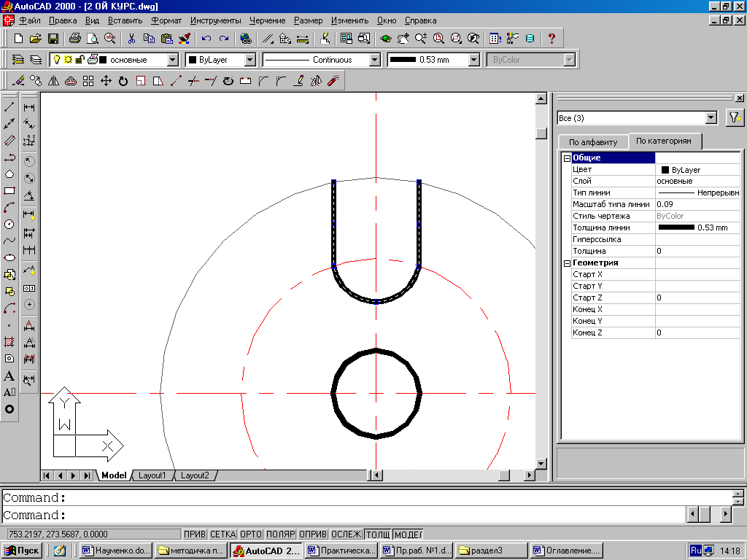Switch to the По алфавиту tab
747x560 pixels.
pos(593,142)
